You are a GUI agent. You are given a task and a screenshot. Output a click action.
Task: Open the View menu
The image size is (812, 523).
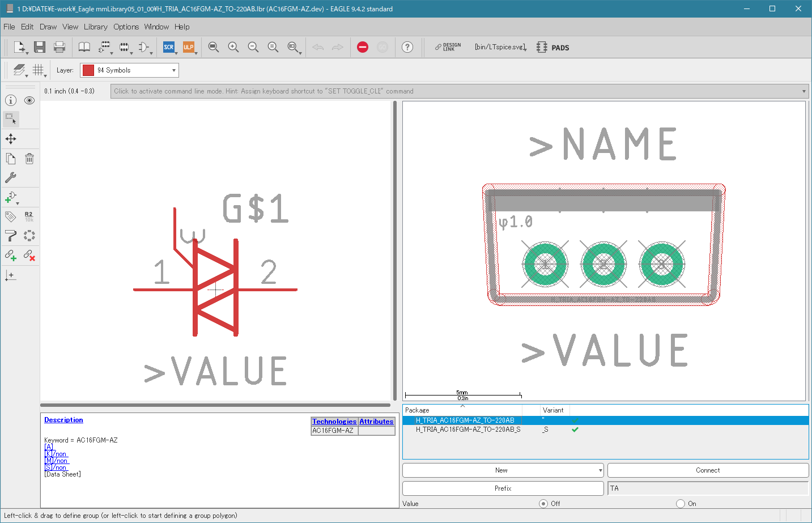point(70,27)
